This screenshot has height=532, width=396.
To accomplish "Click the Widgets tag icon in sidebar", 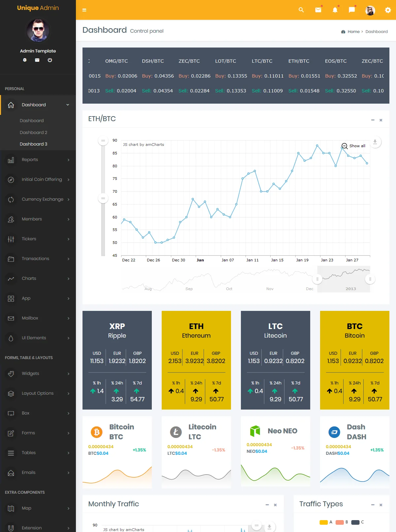I will [x=11, y=374].
